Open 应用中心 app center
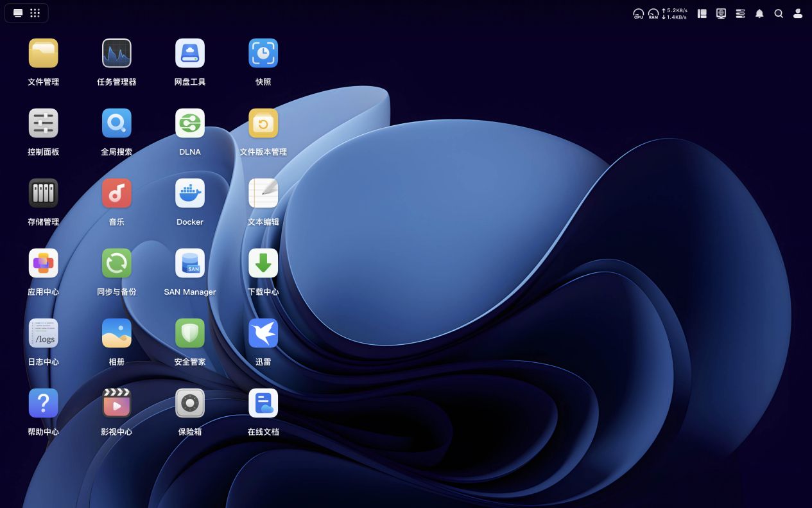 [x=43, y=263]
